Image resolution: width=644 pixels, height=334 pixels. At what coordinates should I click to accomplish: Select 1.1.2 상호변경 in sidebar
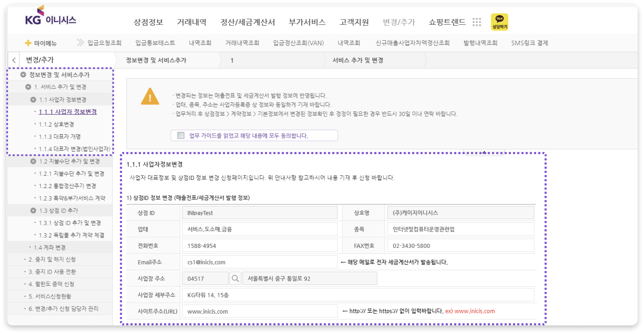(x=57, y=124)
